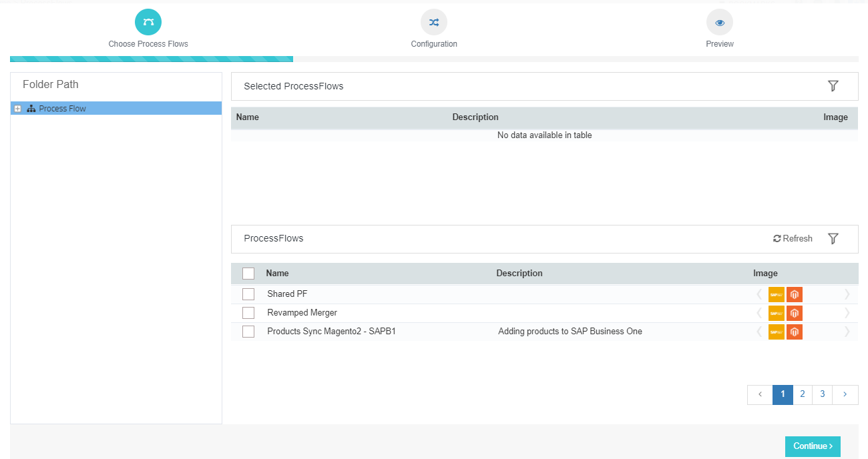Click the Choose Process Flows step icon
The width and height of the screenshot is (868, 459).
148,21
